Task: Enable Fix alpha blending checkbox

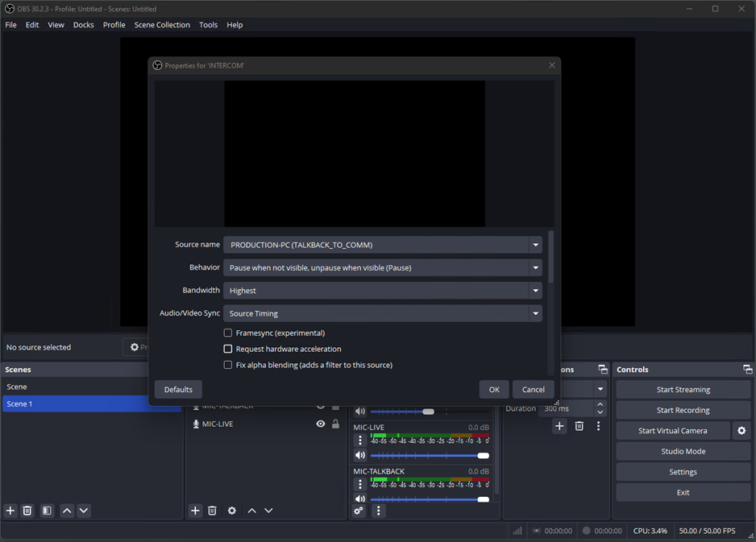Action: click(228, 365)
